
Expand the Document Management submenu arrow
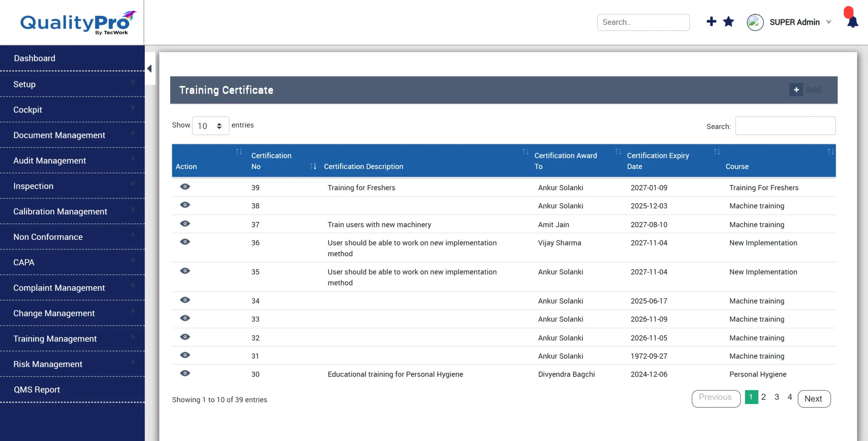(133, 133)
